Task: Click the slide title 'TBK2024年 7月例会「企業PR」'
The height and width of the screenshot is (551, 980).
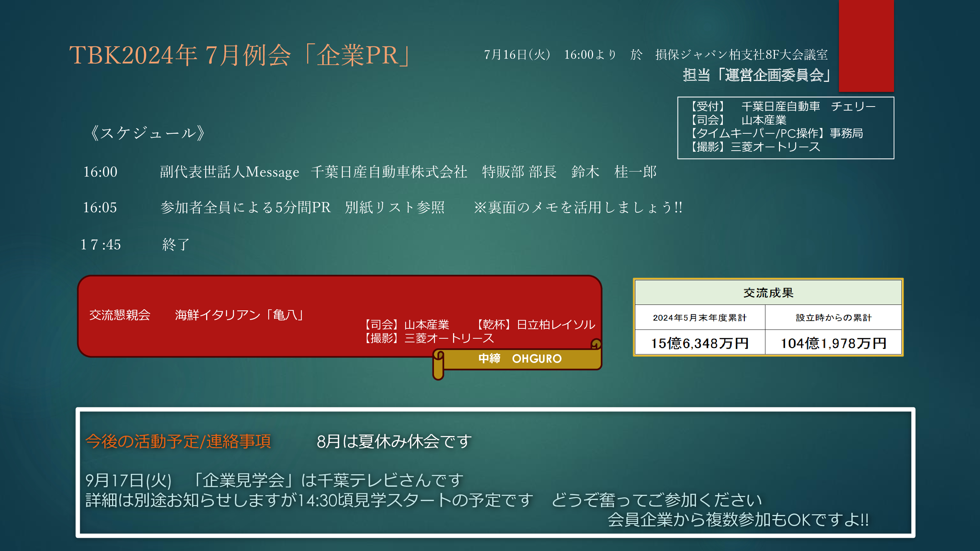Action: [240, 55]
